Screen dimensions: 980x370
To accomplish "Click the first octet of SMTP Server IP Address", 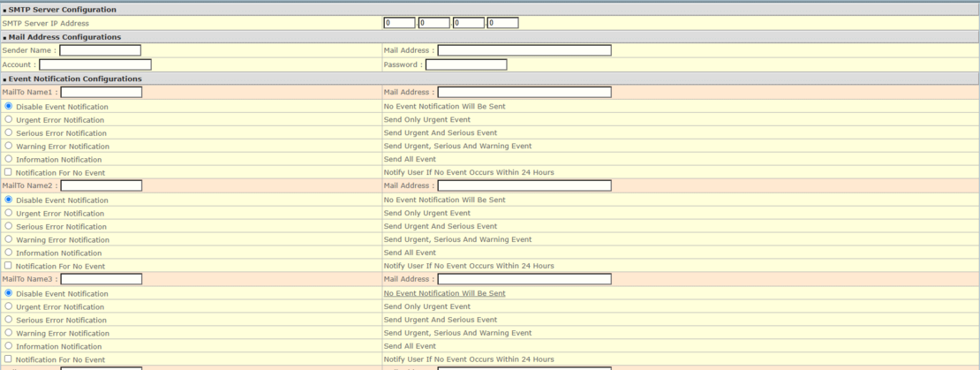I will pos(399,23).
